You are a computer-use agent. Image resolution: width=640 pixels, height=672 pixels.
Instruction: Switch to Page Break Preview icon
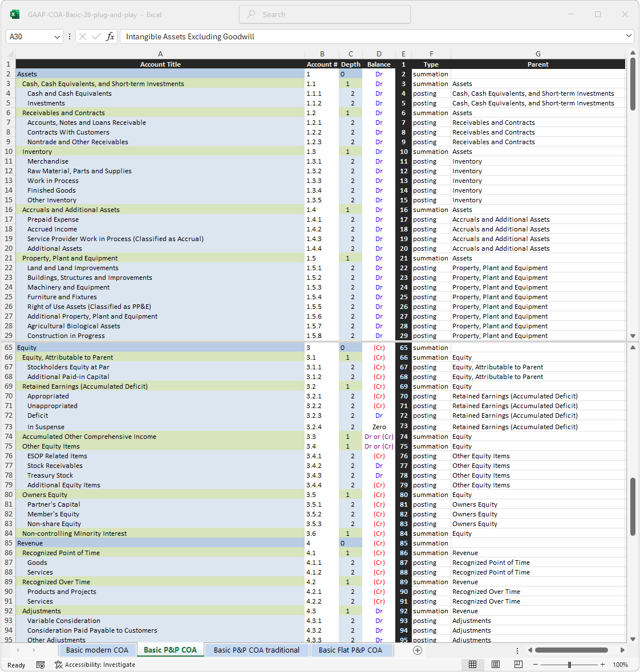[518, 665]
